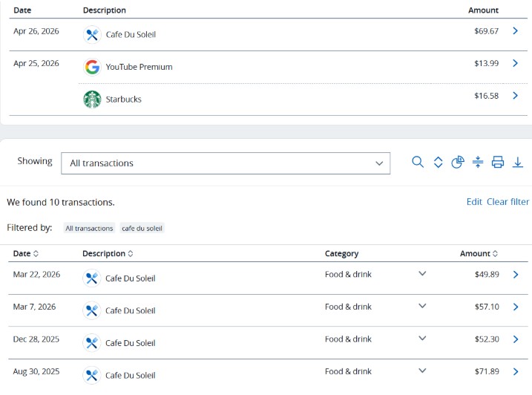Click the expand/collapse all arrows icon

(x=438, y=163)
